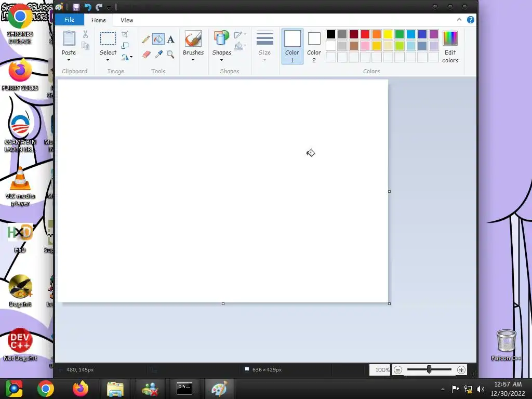Pick the purple color swatch
The height and width of the screenshot is (399, 532).
click(434, 34)
